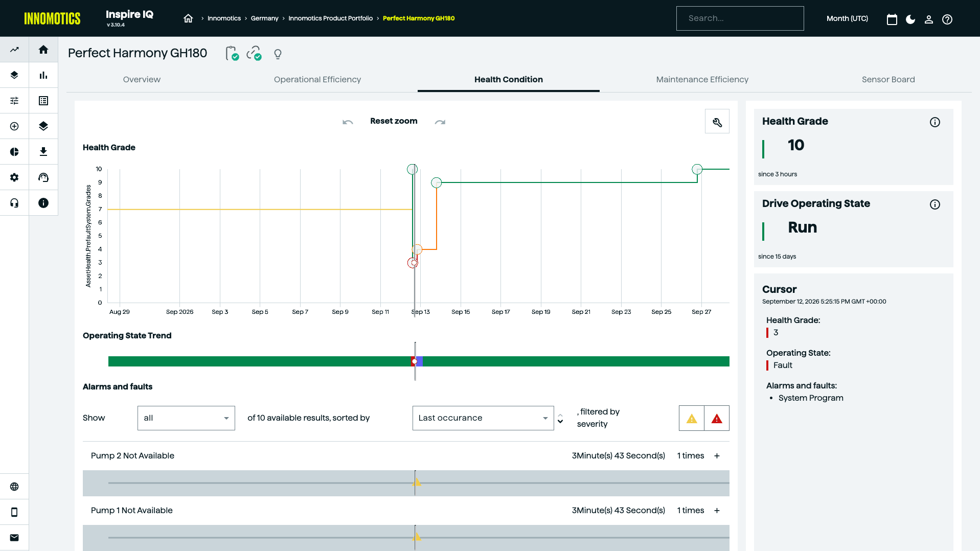Screen dimensions: 980x551
Task: Expand the Pump 2 Not Available row
Action: point(717,456)
